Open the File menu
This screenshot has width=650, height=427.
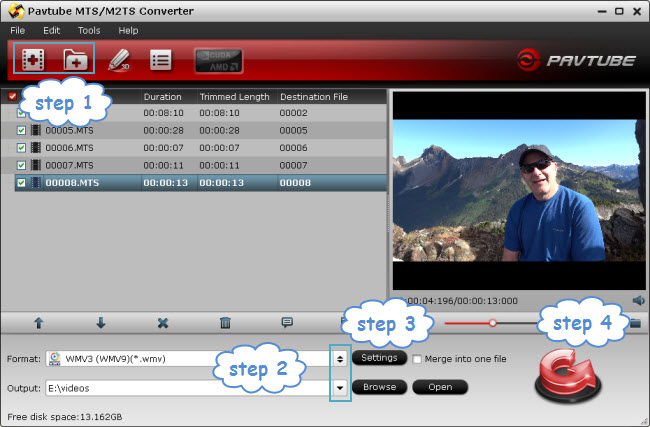point(17,31)
